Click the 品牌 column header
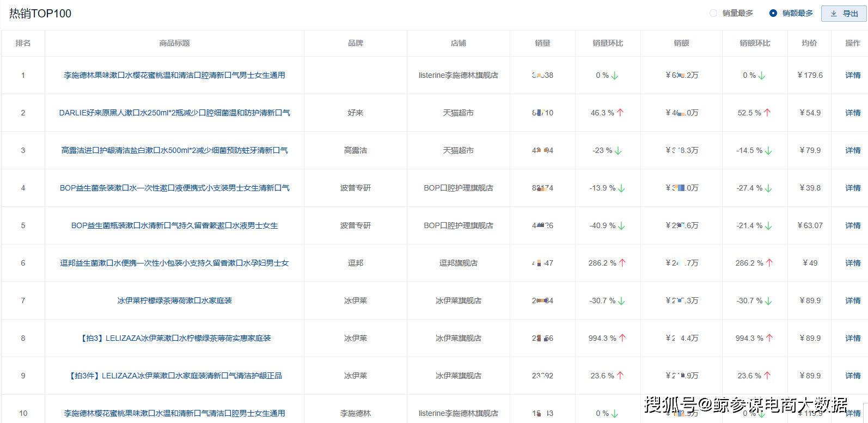 click(356, 43)
